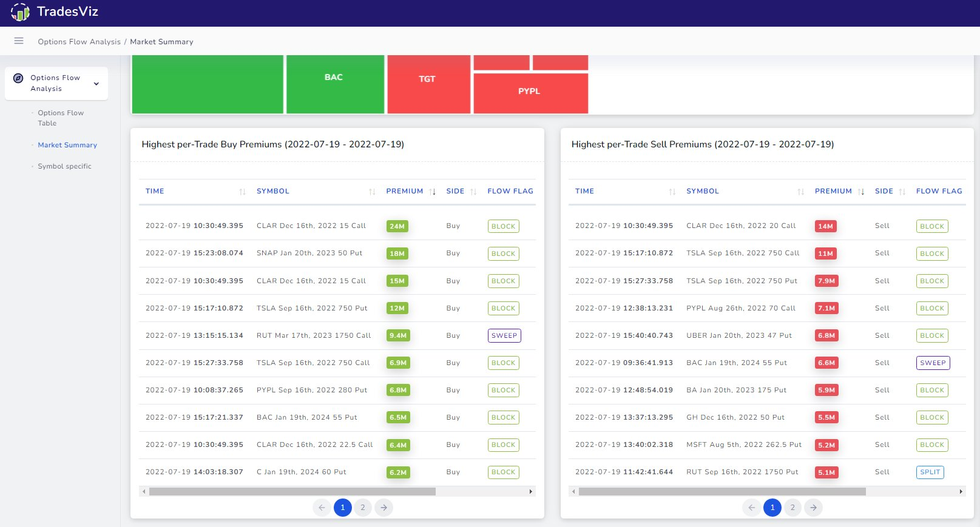Select CLAR Dec 16th, 2022 20 Call
Image resolution: width=980 pixels, height=527 pixels.
[x=741, y=226]
